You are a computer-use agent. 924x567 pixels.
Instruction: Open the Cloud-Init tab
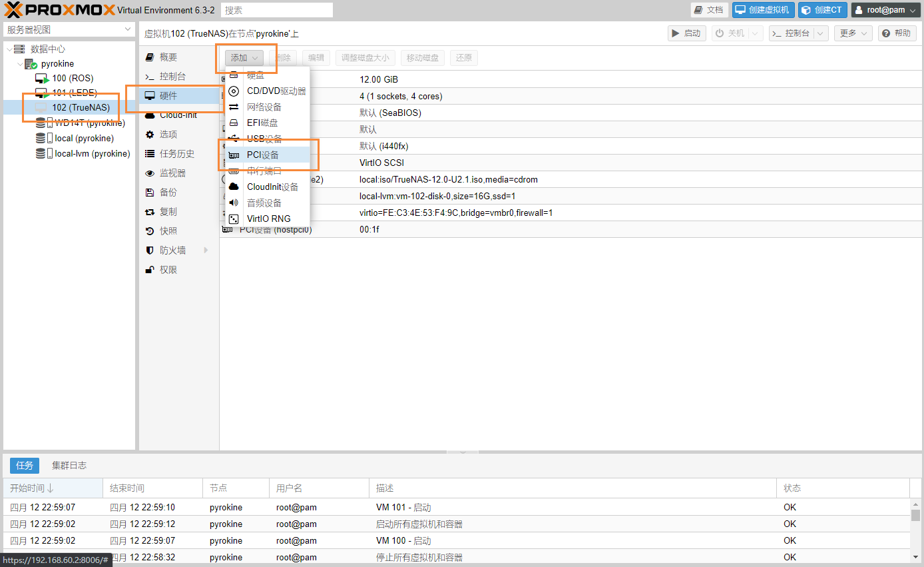(179, 115)
